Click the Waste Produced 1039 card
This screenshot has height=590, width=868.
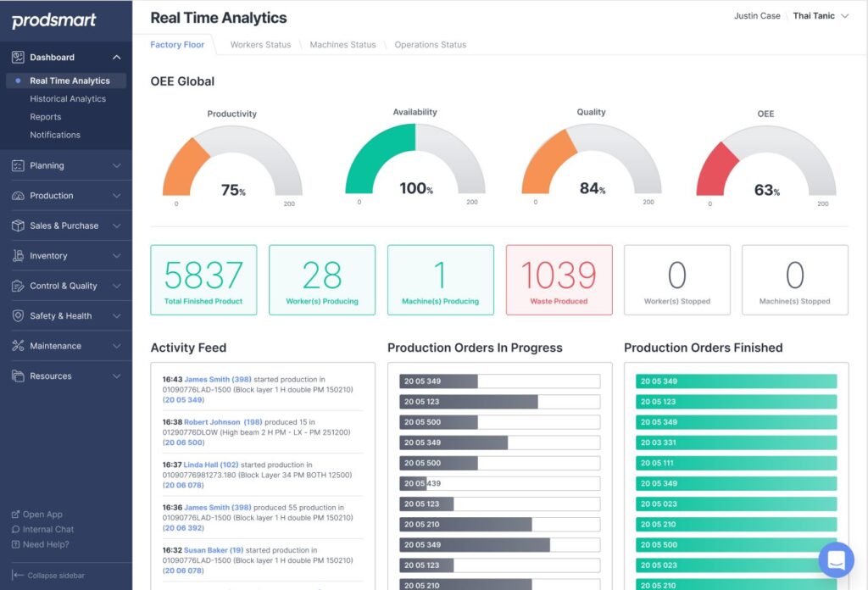click(559, 280)
